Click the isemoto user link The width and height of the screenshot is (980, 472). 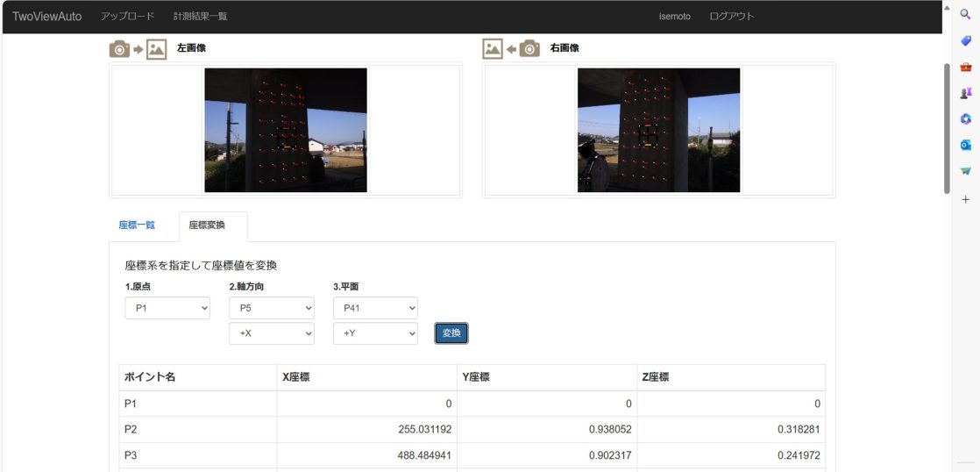click(674, 17)
